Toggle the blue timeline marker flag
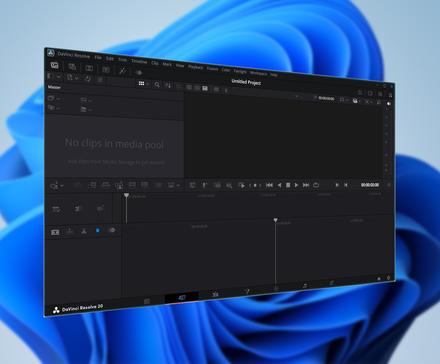440x364 pixels. click(x=98, y=230)
